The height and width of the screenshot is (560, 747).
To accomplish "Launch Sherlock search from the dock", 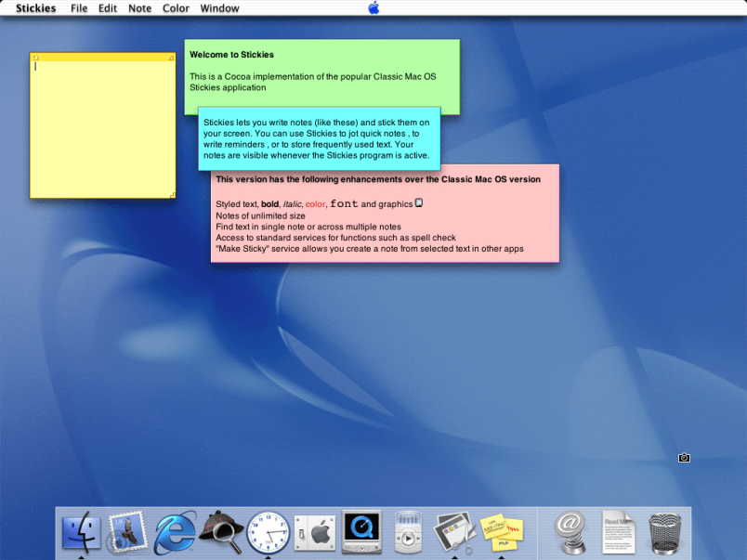I will pos(221,533).
